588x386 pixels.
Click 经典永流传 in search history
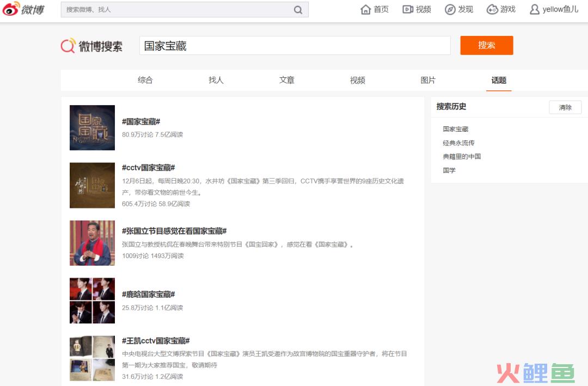458,143
